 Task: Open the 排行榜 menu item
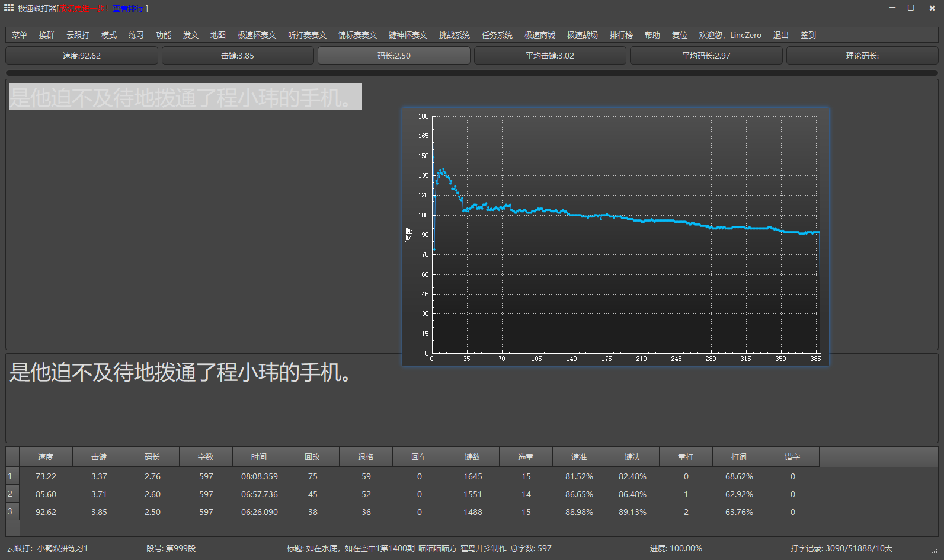pyautogui.click(x=621, y=35)
